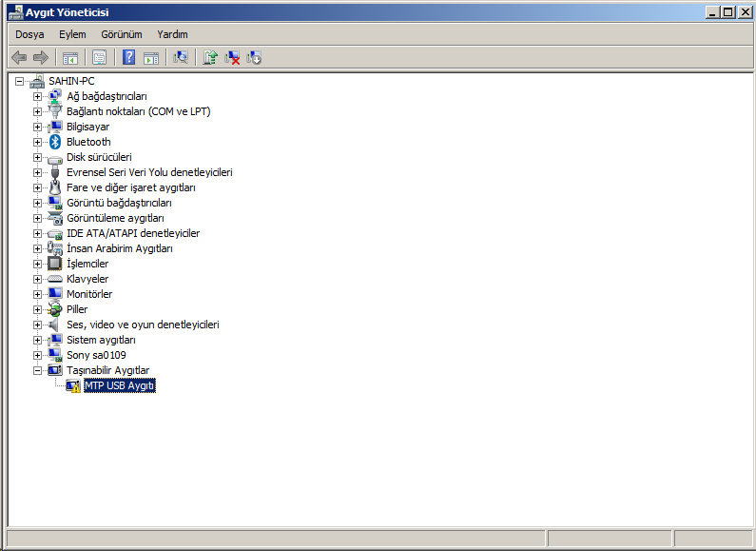The image size is (756, 551).
Task: Open the Yardım menu
Action: [x=172, y=34]
